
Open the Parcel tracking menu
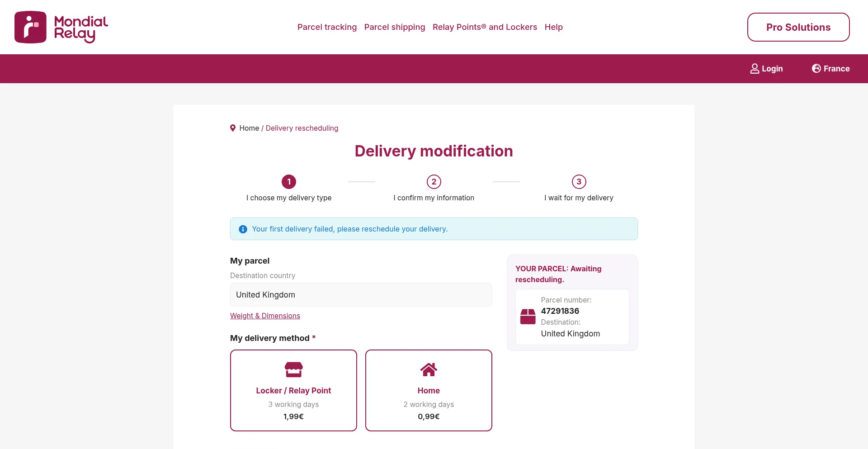pos(327,27)
